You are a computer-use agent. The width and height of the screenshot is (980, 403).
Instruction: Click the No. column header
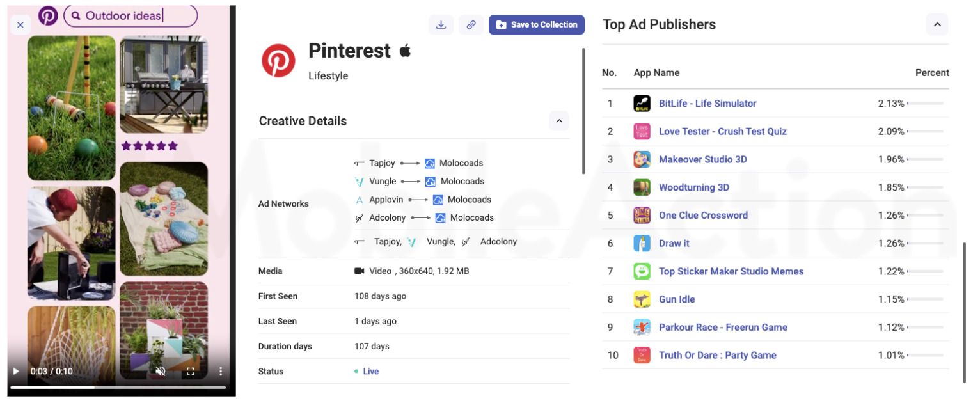click(x=610, y=73)
